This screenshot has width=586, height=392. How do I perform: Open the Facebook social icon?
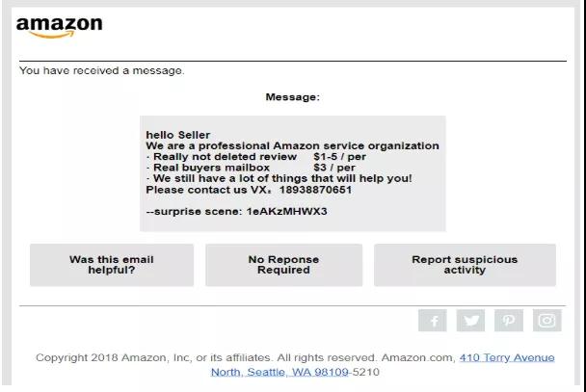click(x=433, y=321)
